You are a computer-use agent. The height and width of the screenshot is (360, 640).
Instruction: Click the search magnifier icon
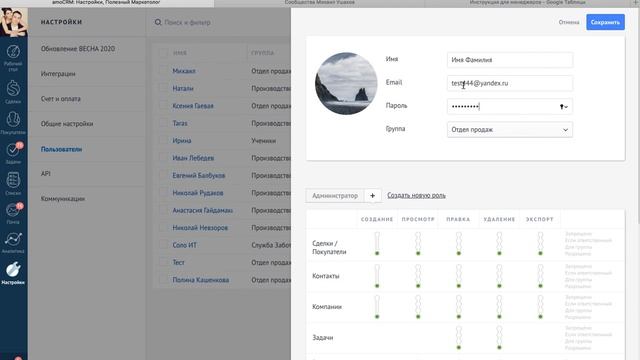click(158, 22)
